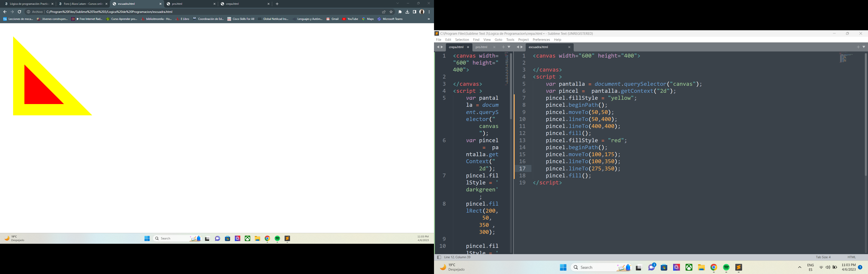Viewport: 868px width, 274px height.
Task: Select the crepa.html Sublime tab
Action: tap(459, 47)
